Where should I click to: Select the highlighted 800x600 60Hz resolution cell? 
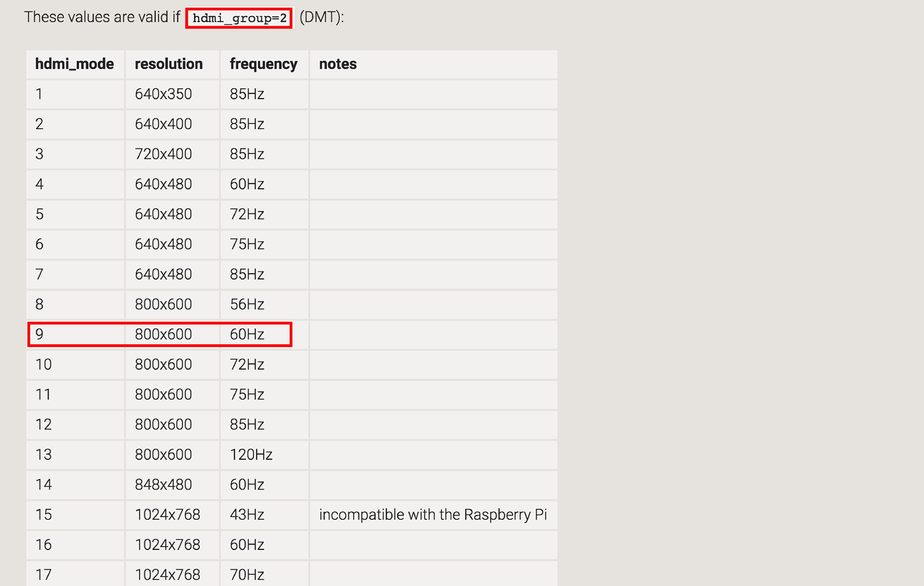(163, 335)
